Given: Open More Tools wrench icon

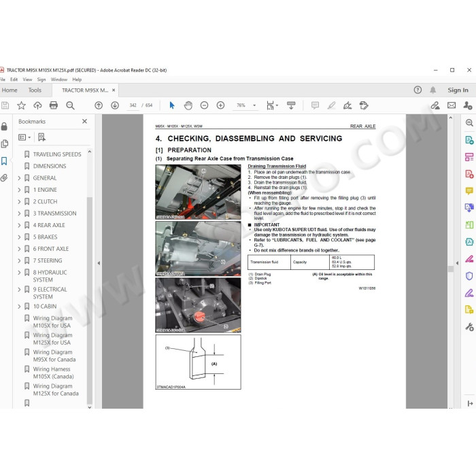Looking at the screenshot, I should (469, 326).
